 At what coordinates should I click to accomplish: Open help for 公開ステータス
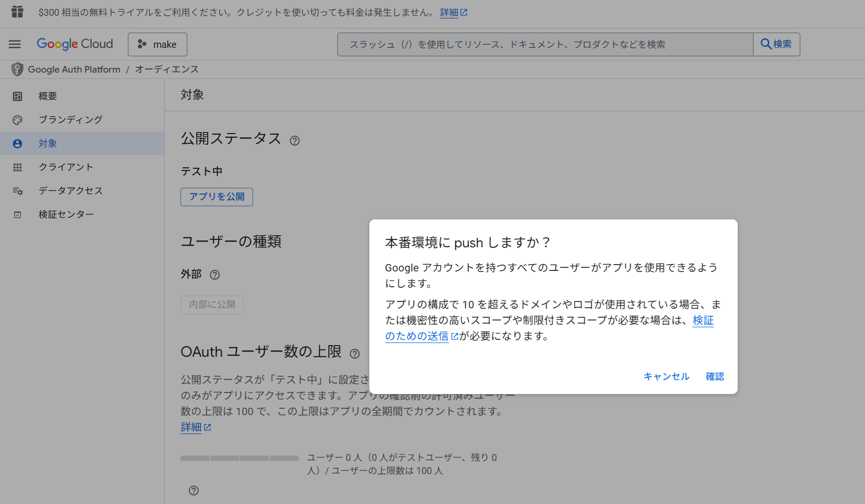coord(295,140)
